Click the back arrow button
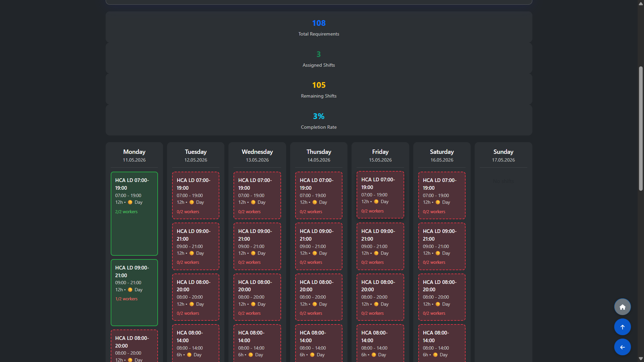The width and height of the screenshot is (644, 362). 622,347
